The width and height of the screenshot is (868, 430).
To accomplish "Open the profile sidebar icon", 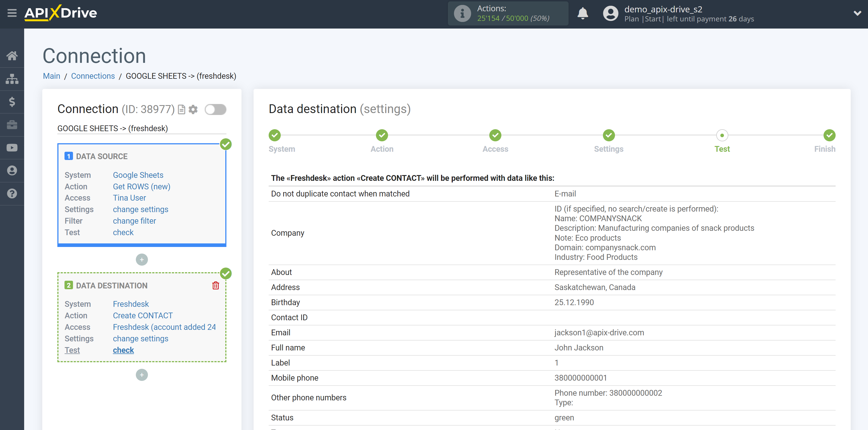I will click(x=12, y=170).
